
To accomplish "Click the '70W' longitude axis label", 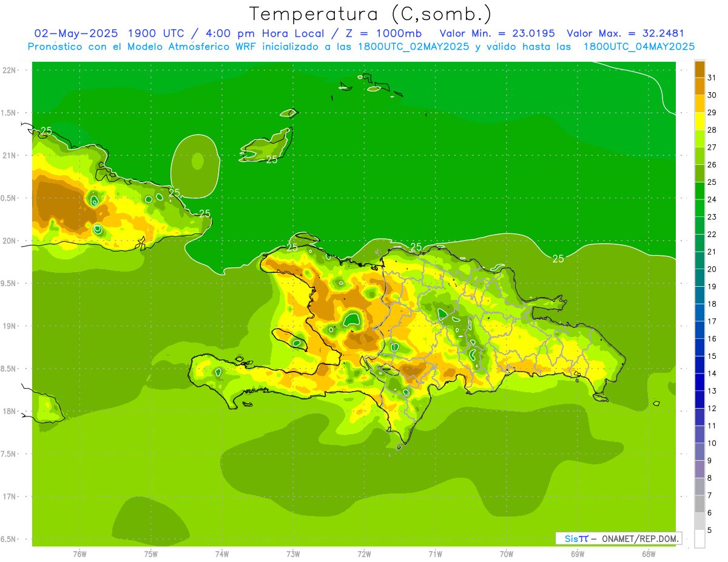I will 507,554.
